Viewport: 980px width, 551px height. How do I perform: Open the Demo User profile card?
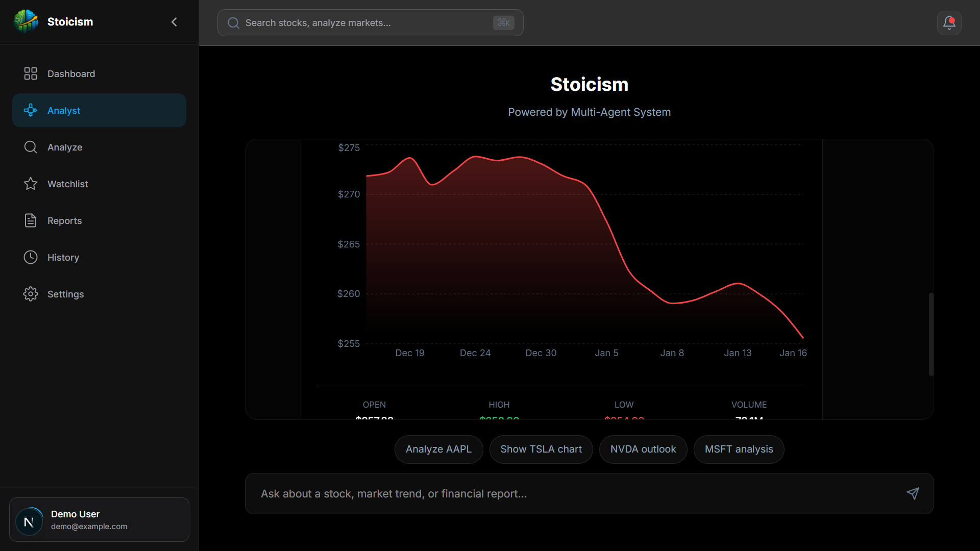(99, 519)
